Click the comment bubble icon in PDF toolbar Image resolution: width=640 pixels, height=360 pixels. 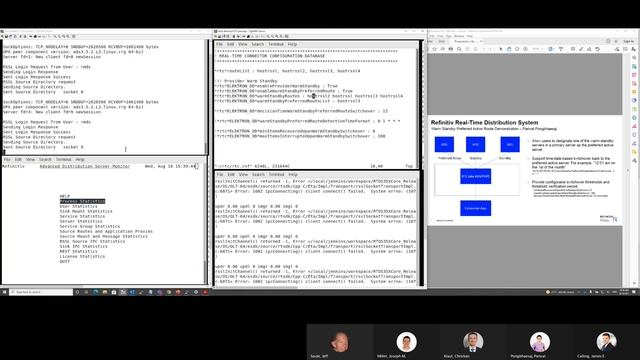[x=573, y=49]
